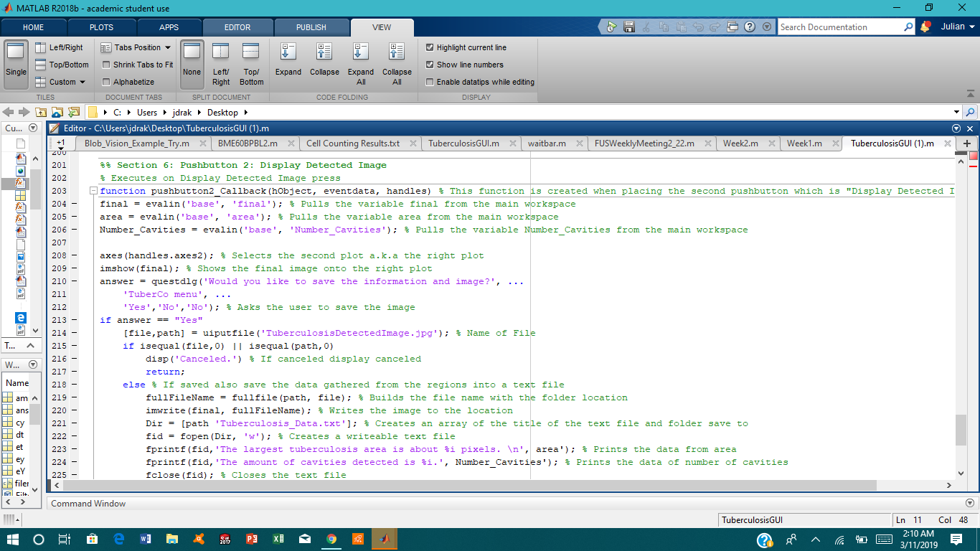Open the Julian account dropdown
980x551 pixels.
[x=958, y=27]
